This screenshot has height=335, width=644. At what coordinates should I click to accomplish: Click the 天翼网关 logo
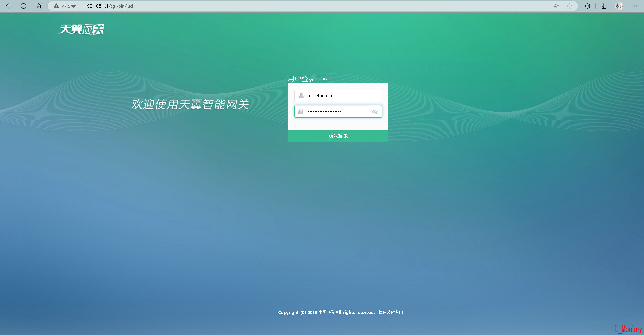point(82,29)
